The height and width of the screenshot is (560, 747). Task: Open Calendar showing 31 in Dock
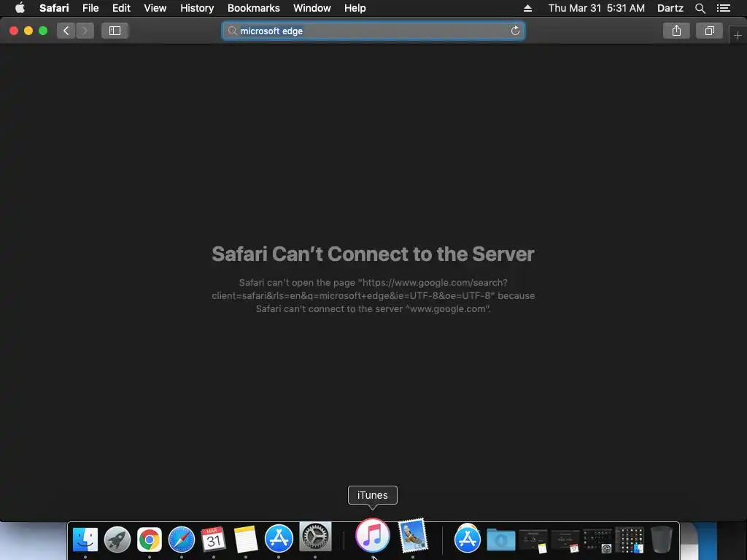click(x=214, y=540)
